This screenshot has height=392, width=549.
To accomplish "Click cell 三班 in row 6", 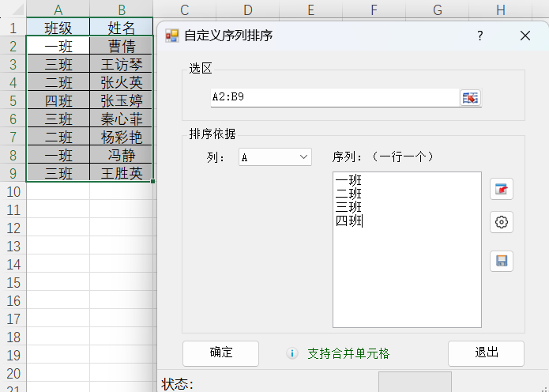I will pyautogui.click(x=58, y=119).
